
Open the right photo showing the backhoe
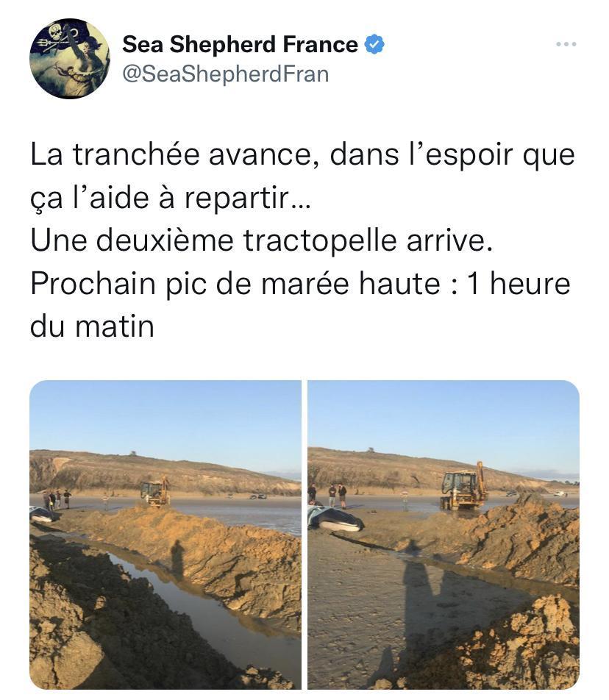(x=444, y=535)
